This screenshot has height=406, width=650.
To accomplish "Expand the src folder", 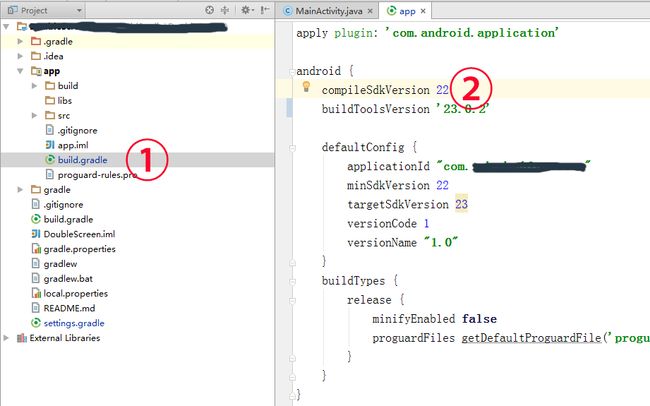I will click(34, 115).
